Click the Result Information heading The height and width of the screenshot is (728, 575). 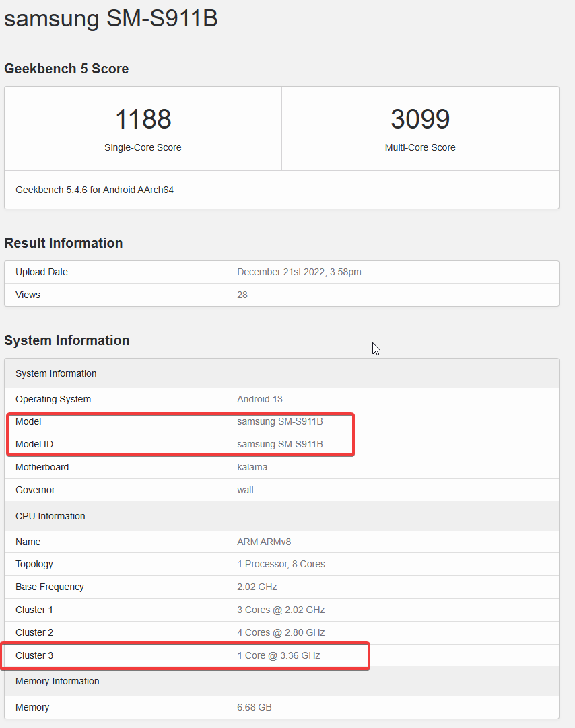pyautogui.click(x=63, y=243)
